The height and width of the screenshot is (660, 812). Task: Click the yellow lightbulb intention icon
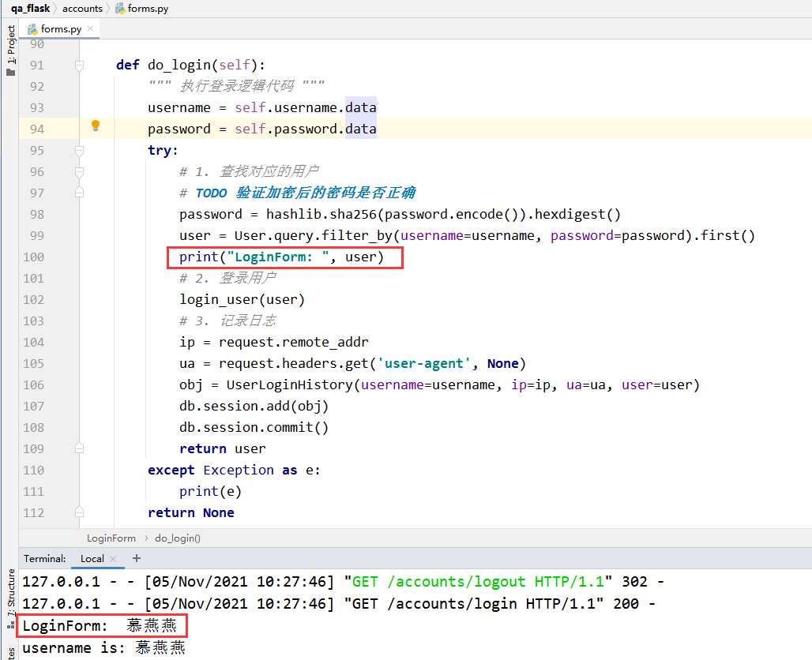click(x=96, y=126)
